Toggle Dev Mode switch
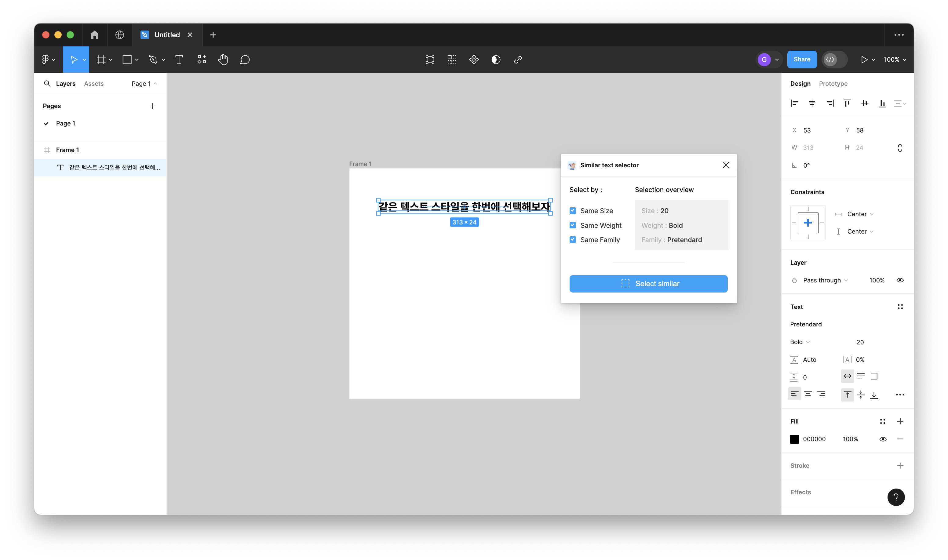Viewport: 948px width, 560px height. pos(834,60)
